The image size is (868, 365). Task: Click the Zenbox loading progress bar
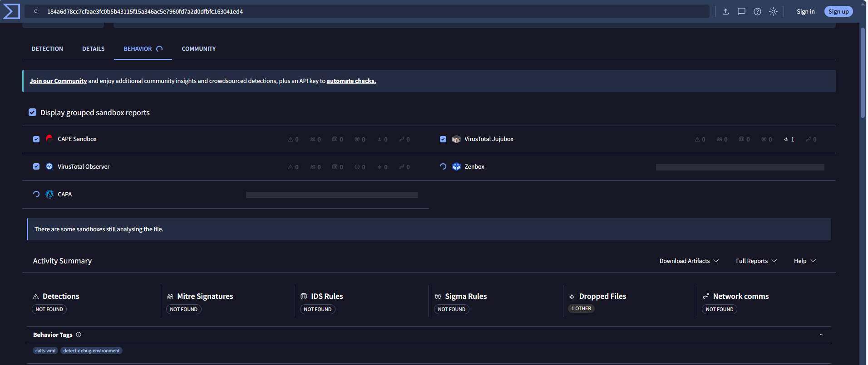740,167
